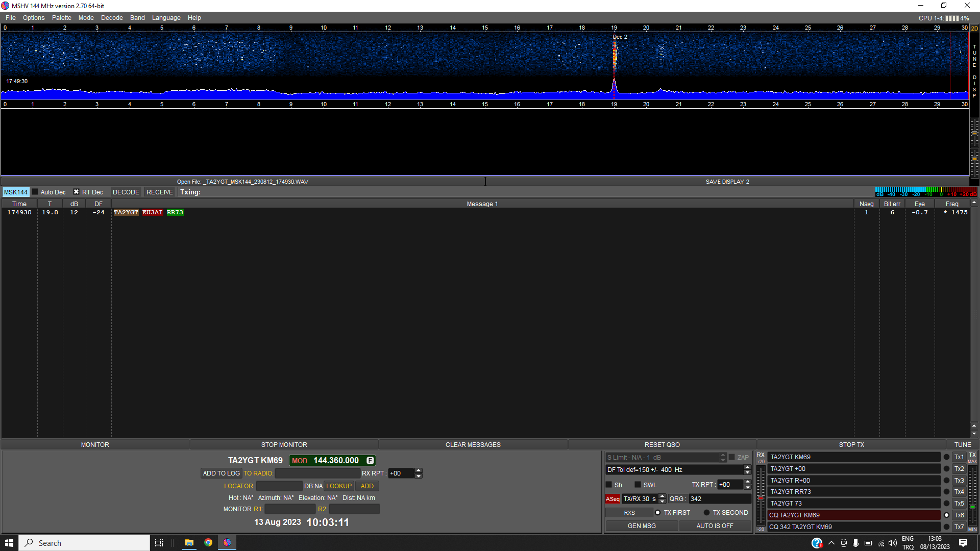The height and width of the screenshot is (551, 980).
Task: Toggle the RT Dec checkbox
Action: (77, 192)
